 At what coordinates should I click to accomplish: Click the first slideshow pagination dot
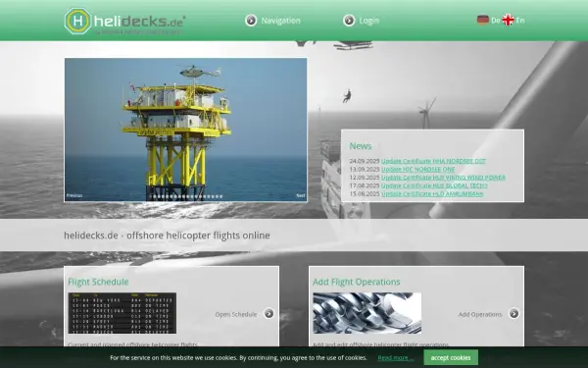151,196
